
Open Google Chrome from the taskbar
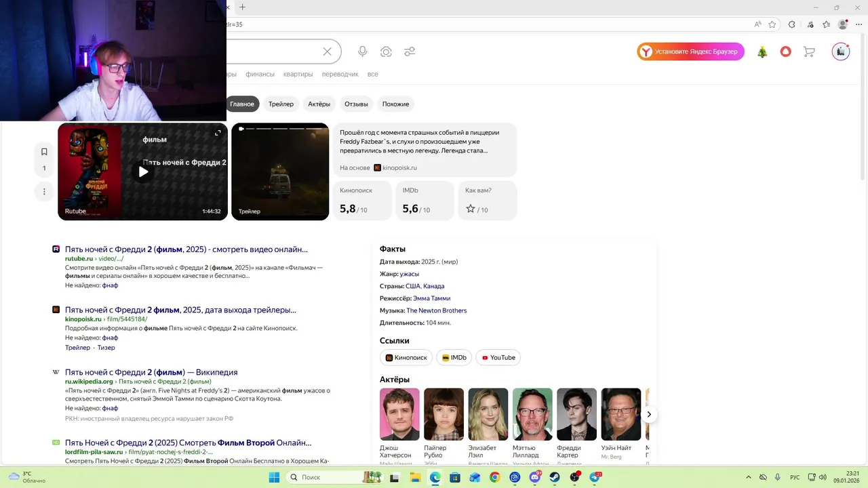495,477
